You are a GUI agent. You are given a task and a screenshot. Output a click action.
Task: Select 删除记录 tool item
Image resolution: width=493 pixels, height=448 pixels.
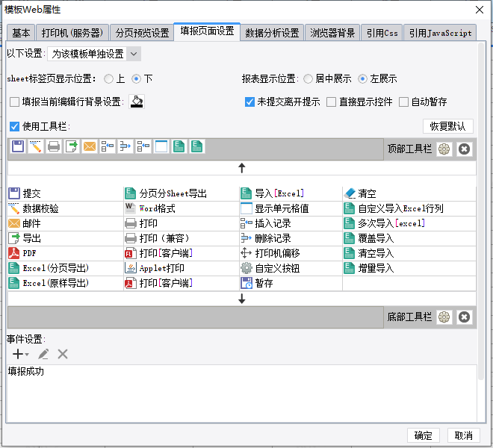(x=291, y=238)
